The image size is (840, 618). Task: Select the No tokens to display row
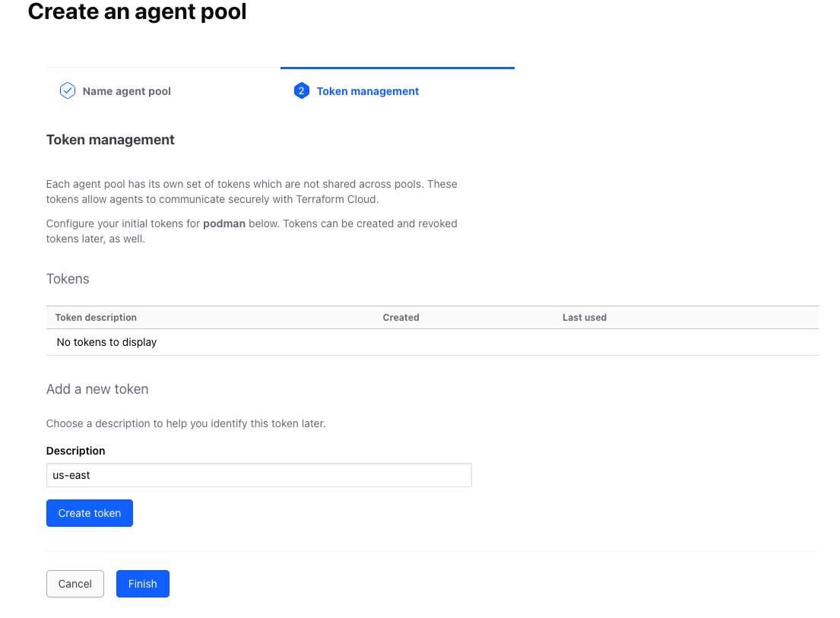[x=106, y=342]
